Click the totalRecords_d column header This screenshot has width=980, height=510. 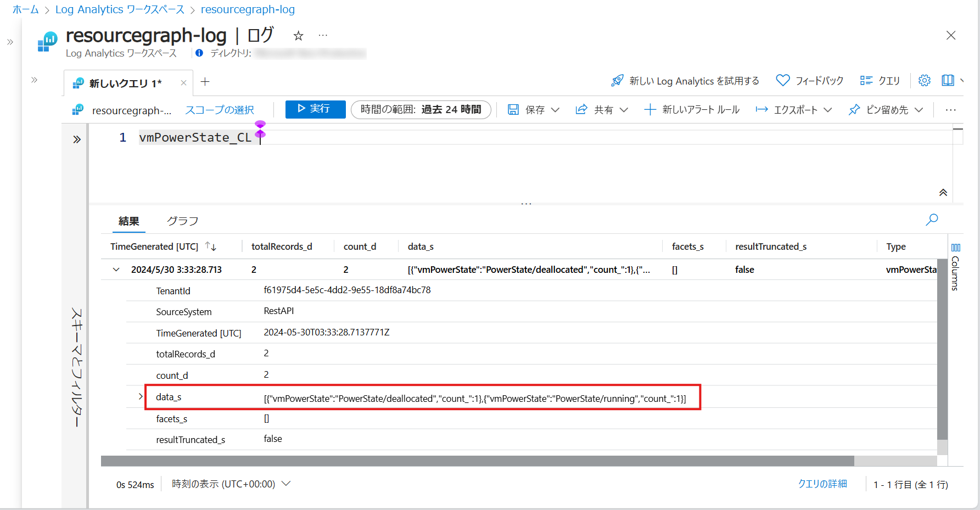pyautogui.click(x=282, y=246)
